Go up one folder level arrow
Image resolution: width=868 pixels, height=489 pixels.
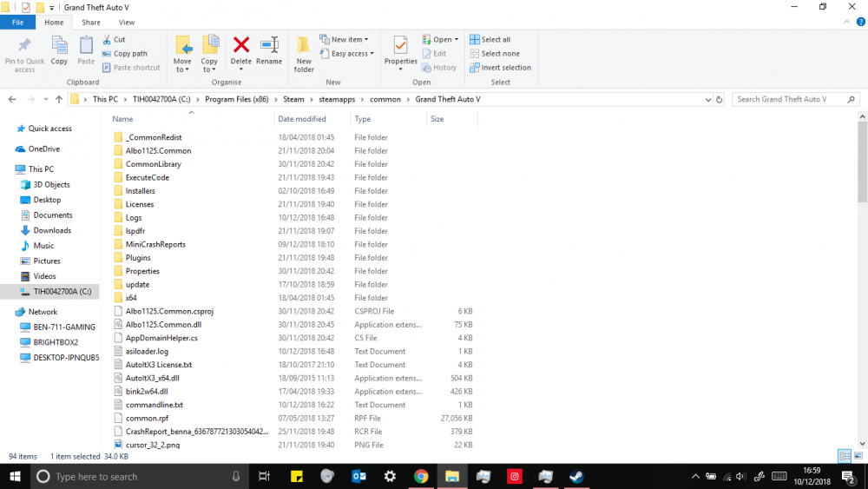pyautogui.click(x=59, y=99)
